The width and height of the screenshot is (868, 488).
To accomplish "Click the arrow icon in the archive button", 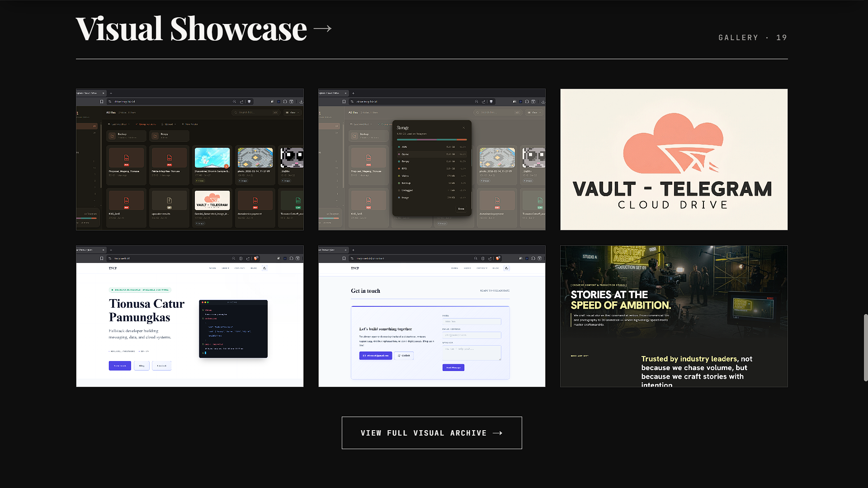I will (x=497, y=433).
